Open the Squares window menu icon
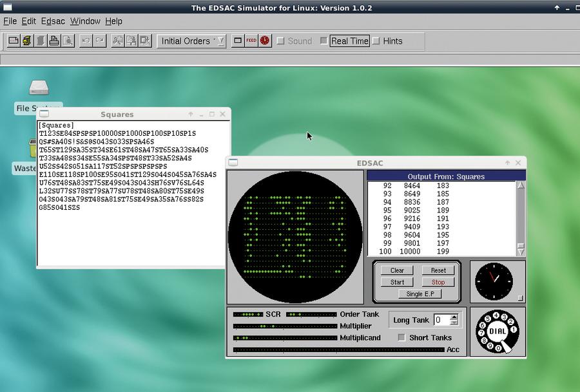The height and width of the screenshot is (392, 580). (x=44, y=114)
